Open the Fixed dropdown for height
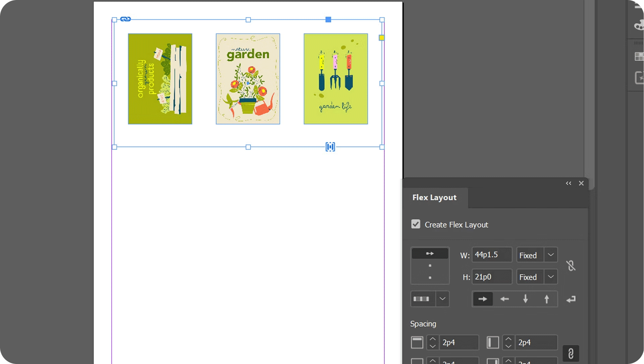Viewport: 644px width, 364px height. (550, 276)
